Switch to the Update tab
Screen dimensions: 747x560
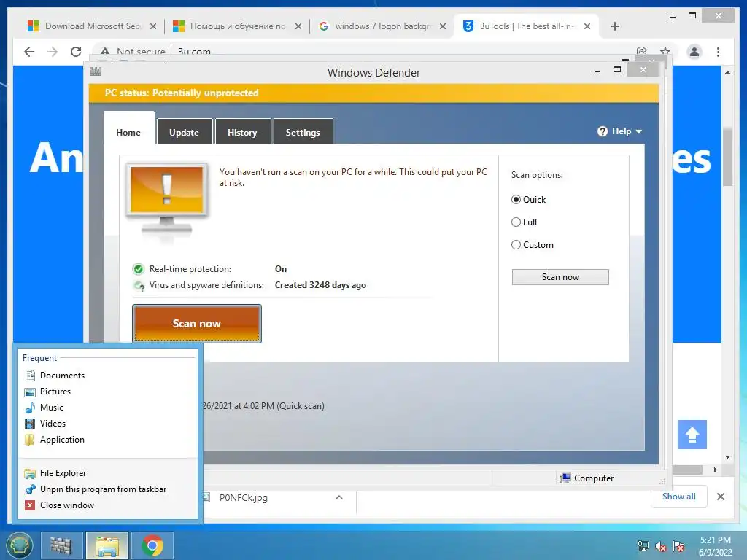click(x=185, y=133)
